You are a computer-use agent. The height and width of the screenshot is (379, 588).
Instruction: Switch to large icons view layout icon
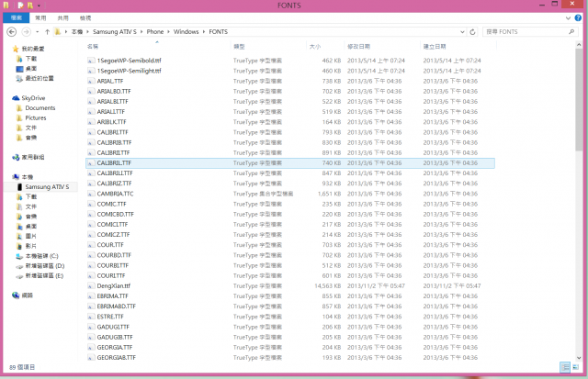(576, 367)
